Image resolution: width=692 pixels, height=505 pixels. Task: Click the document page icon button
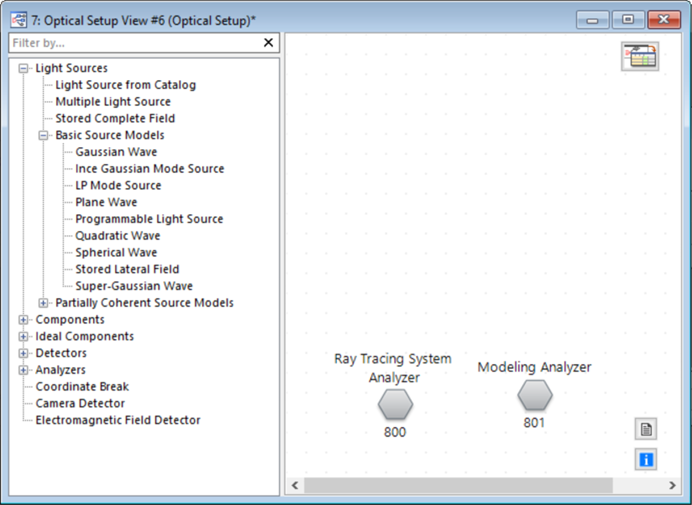646,429
